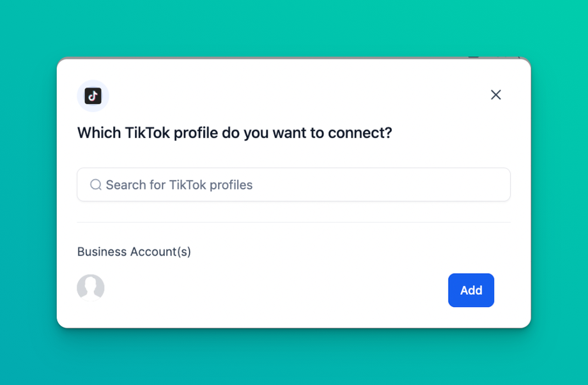
Task: Click the circular badge behind the TikTok logo
Action: coord(82,87)
